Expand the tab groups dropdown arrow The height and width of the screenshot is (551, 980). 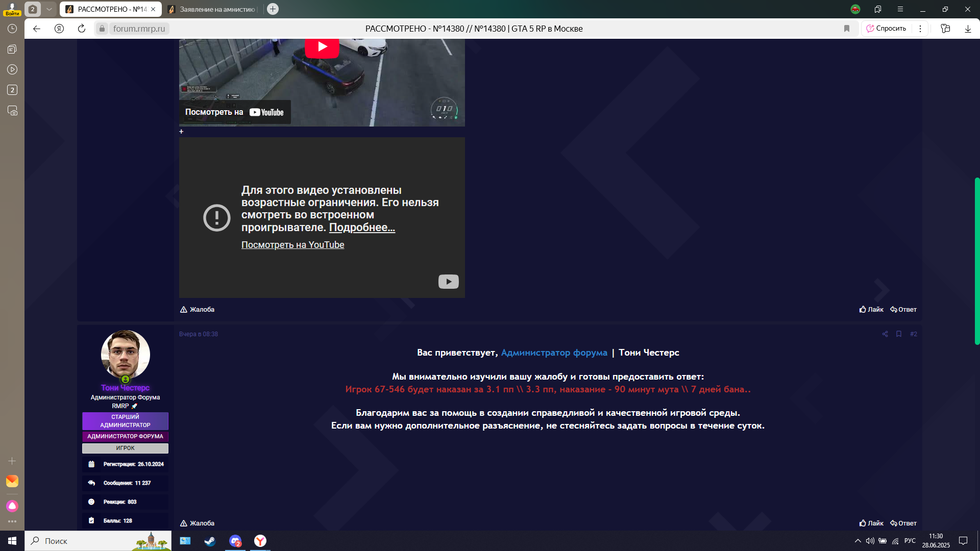click(x=49, y=9)
